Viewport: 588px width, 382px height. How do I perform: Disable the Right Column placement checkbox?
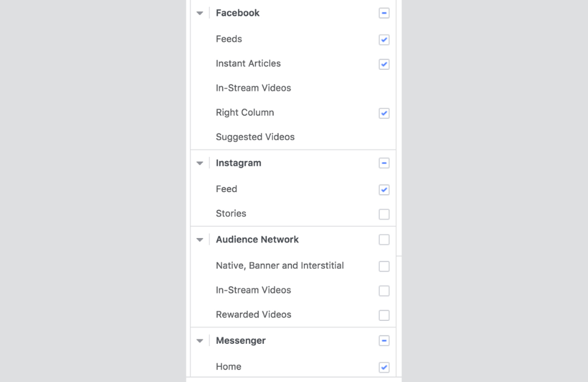click(x=384, y=113)
